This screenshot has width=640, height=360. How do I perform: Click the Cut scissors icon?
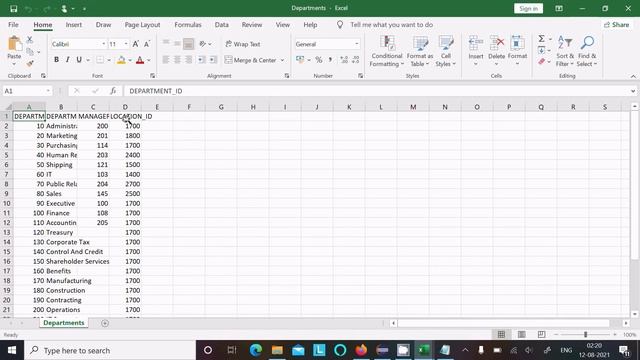(x=29, y=40)
